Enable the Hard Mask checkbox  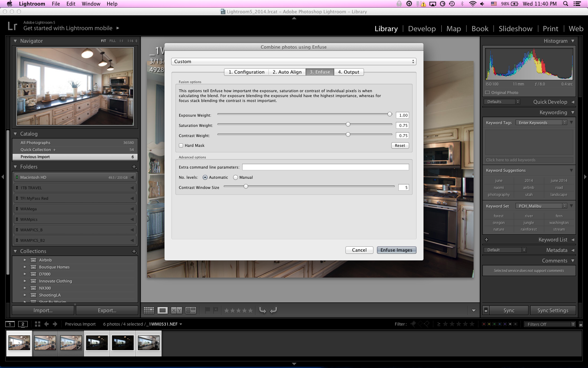point(181,145)
